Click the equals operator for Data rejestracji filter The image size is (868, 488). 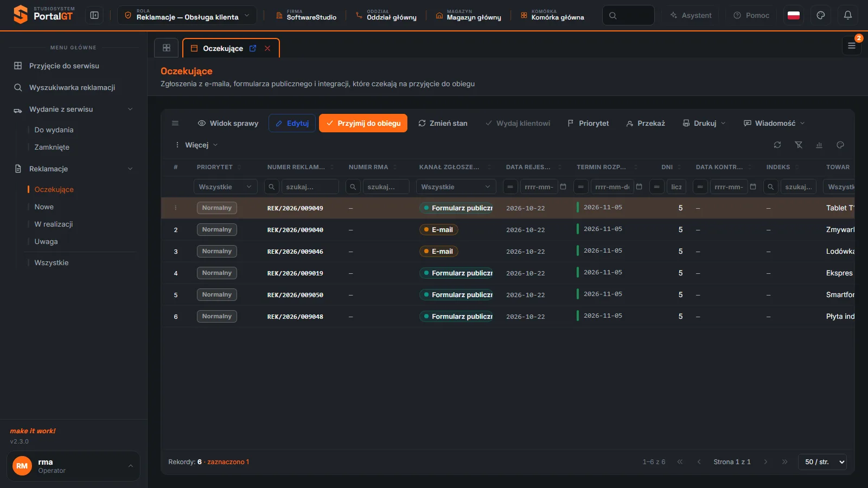(x=510, y=187)
